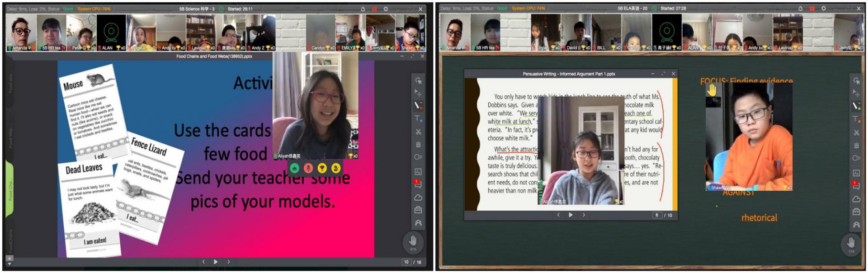The image size is (868, 273).
Task: Go to previous slide in Food Chains presentation
Action: point(203,262)
